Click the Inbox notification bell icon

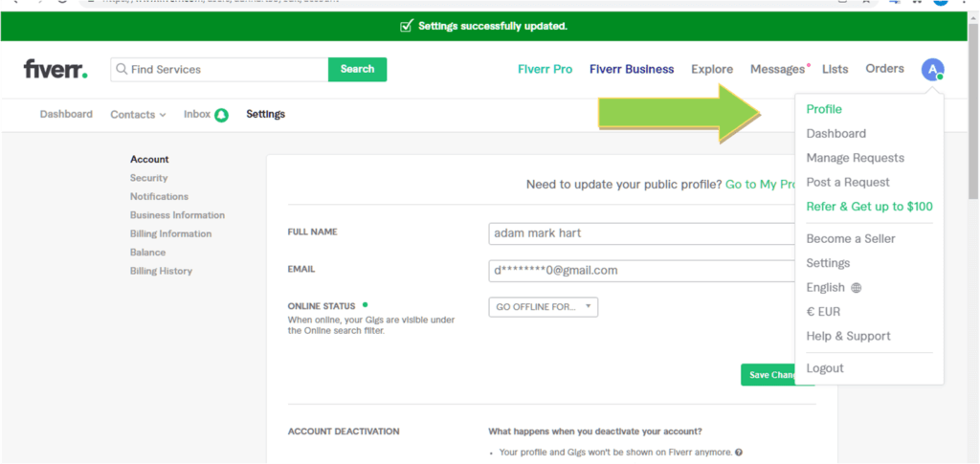click(x=221, y=115)
